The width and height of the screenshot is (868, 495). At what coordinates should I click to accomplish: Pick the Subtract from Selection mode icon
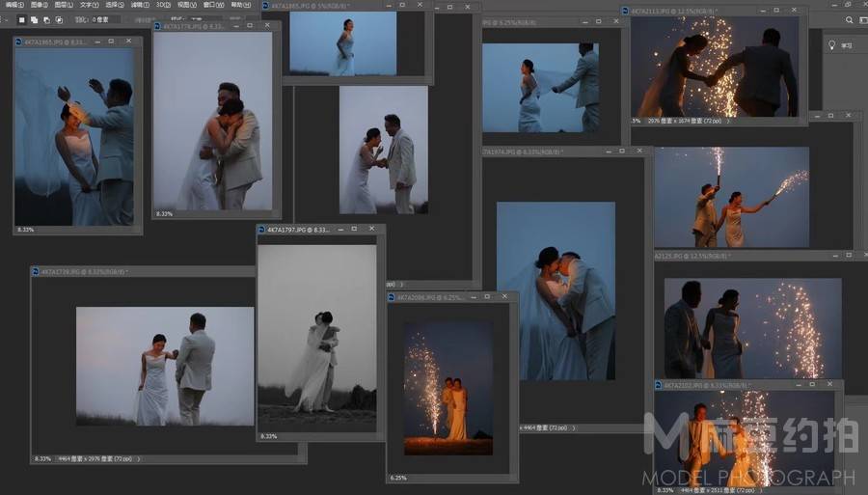(x=46, y=20)
